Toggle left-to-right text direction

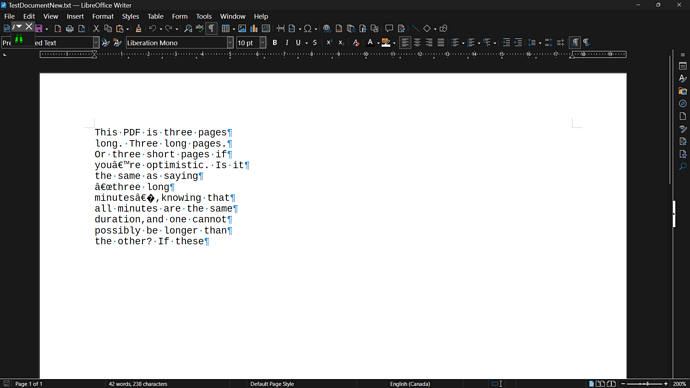point(575,43)
